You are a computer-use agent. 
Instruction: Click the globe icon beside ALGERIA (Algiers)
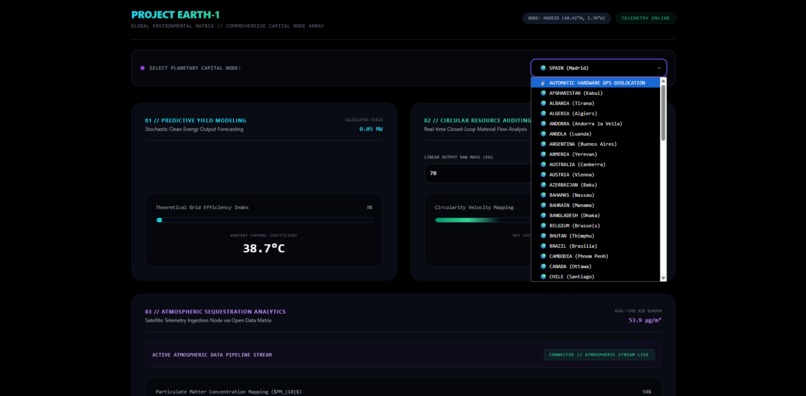[543, 113]
